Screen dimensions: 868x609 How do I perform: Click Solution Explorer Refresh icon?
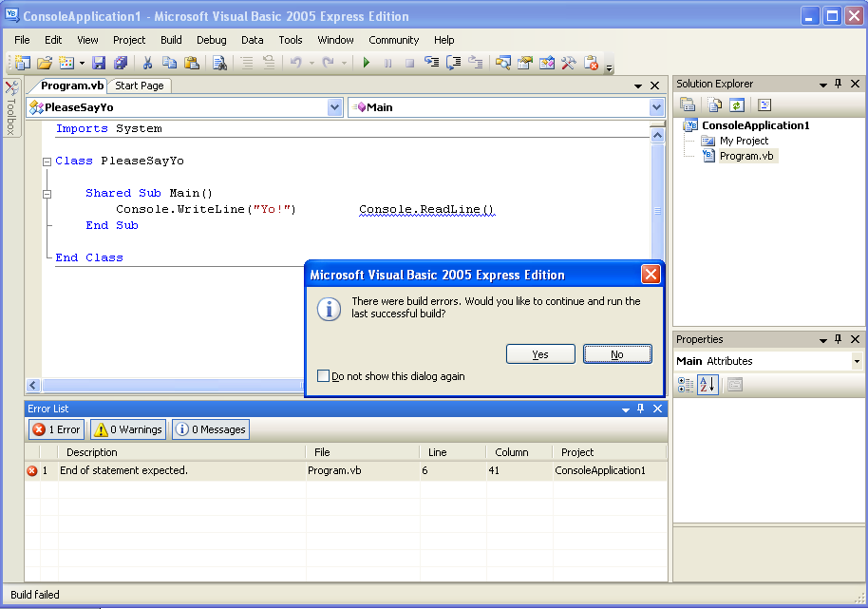tap(736, 105)
